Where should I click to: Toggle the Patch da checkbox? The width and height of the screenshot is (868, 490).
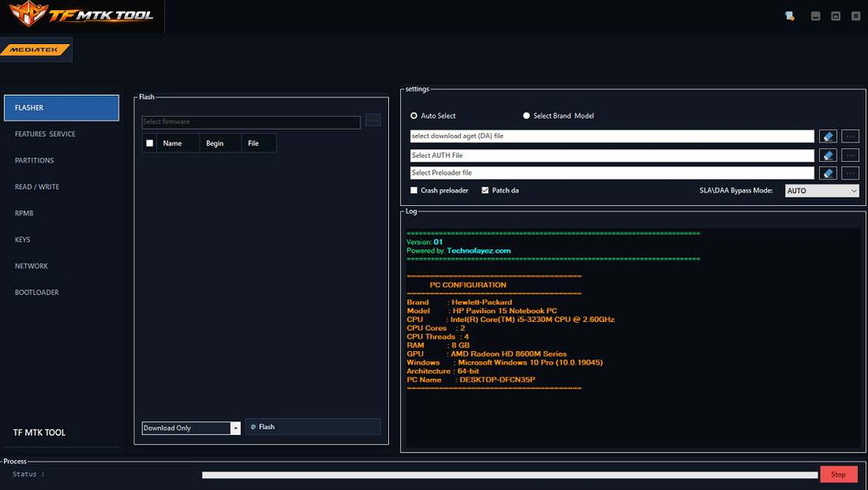click(x=485, y=191)
